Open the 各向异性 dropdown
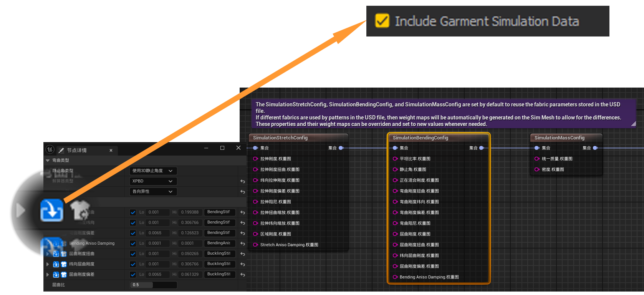644x295 pixels. click(x=153, y=192)
